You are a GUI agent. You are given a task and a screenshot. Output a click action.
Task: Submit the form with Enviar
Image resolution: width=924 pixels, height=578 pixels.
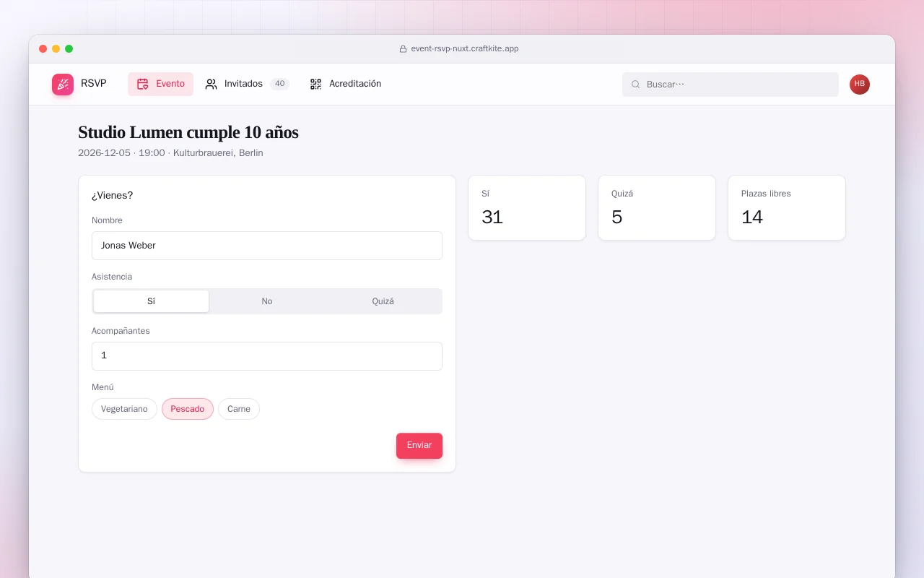pyautogui.click(x=419, y=446)
